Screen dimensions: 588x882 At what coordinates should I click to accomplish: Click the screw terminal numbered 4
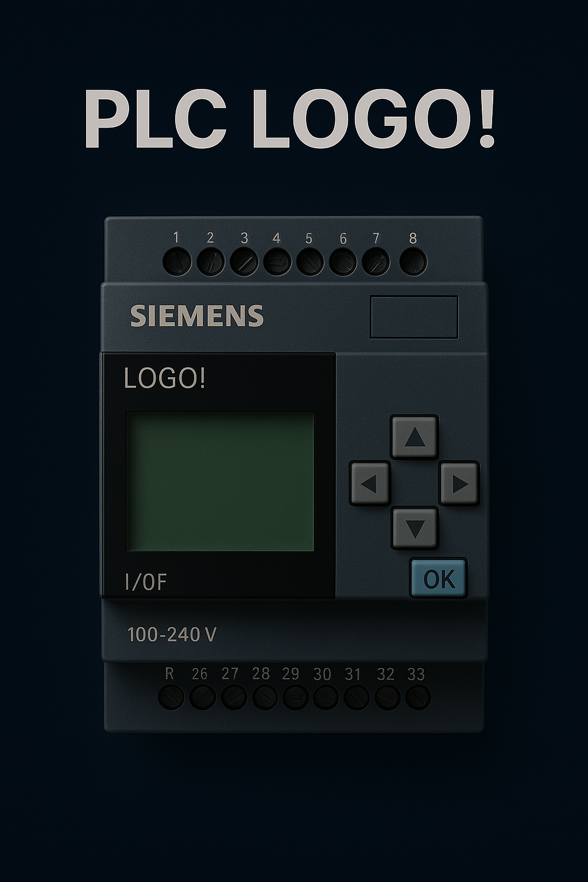[277, 262]
